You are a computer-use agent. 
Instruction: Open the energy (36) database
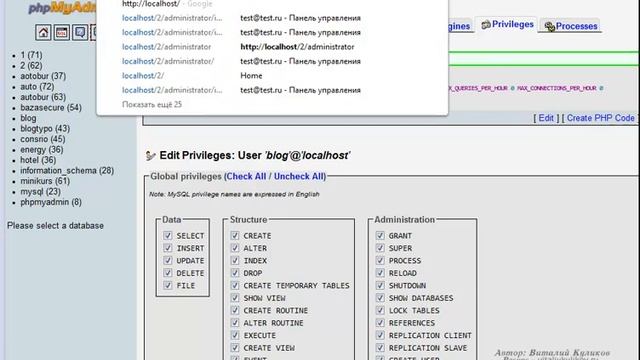[42, 150]
